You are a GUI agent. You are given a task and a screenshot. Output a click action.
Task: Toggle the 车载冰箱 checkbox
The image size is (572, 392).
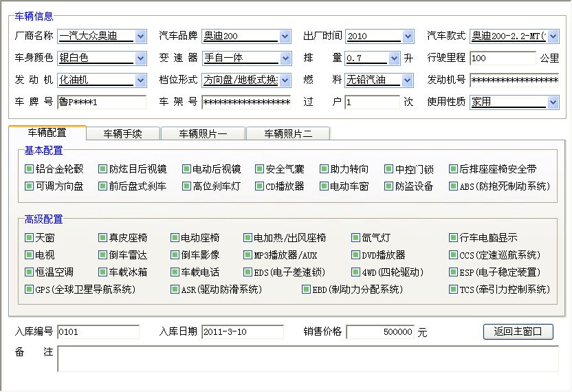coord(102,272)
